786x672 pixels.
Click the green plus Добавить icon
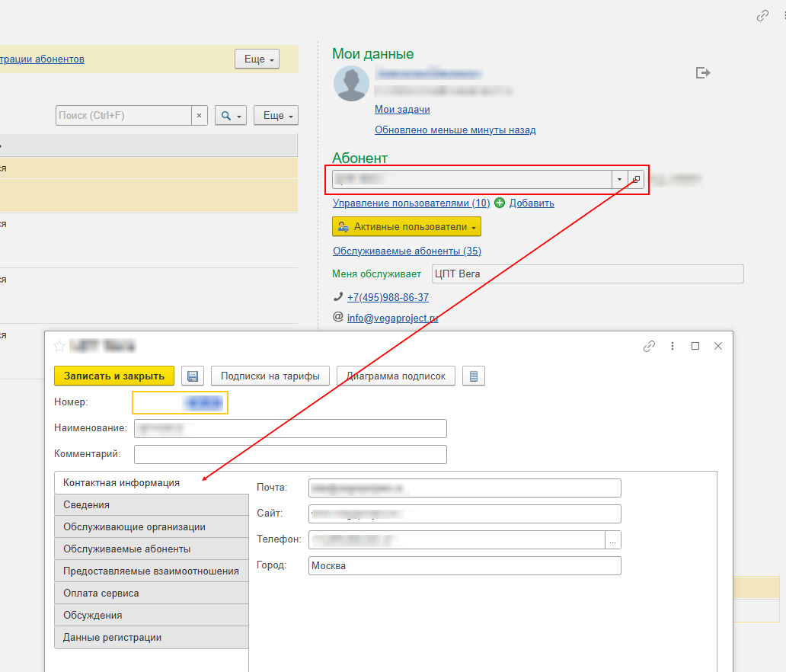tap(500, 203)
